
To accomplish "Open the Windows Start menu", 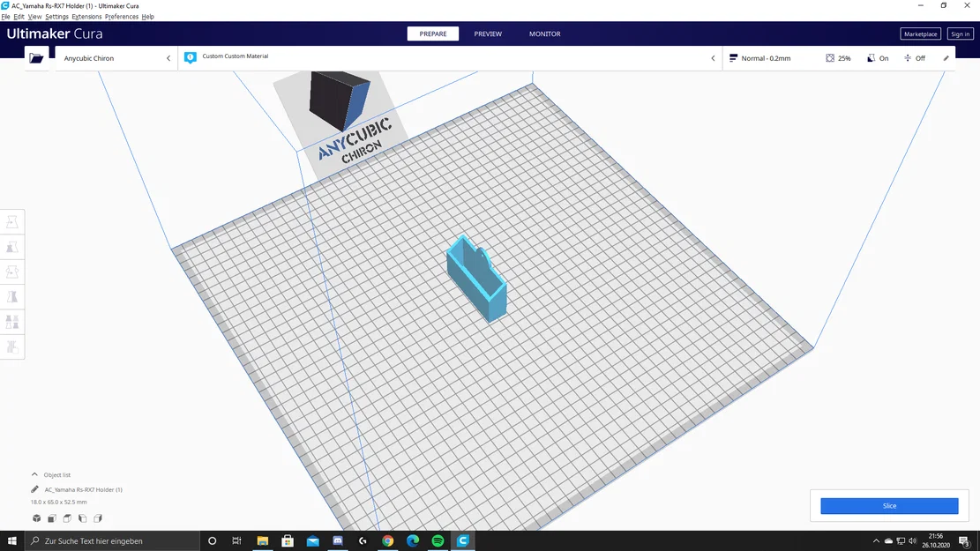I will point(11,541).
